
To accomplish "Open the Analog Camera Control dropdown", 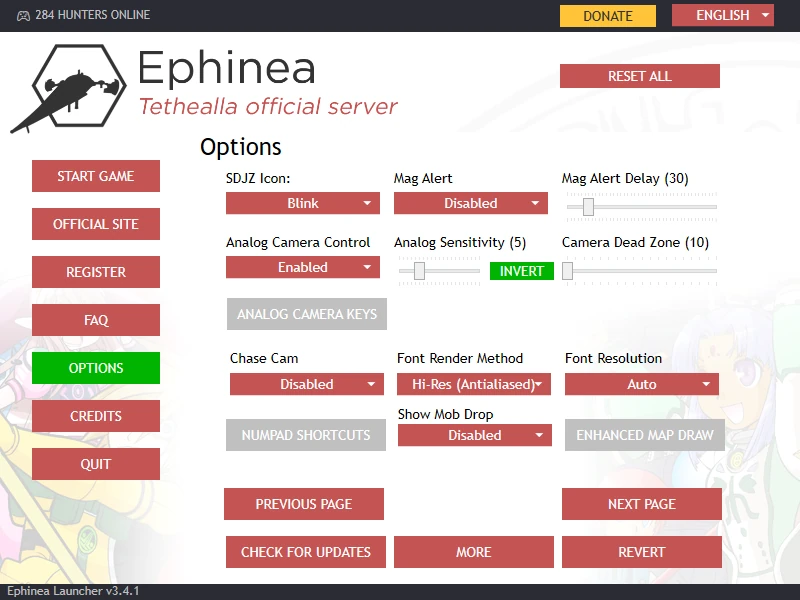I will (x=303, y=267).
